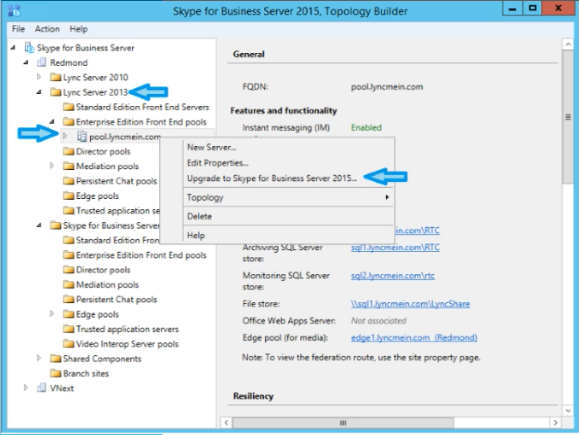The image size is (580, 435).
Task: Collapse the Lync Server 2013 node
Action: 39,92
